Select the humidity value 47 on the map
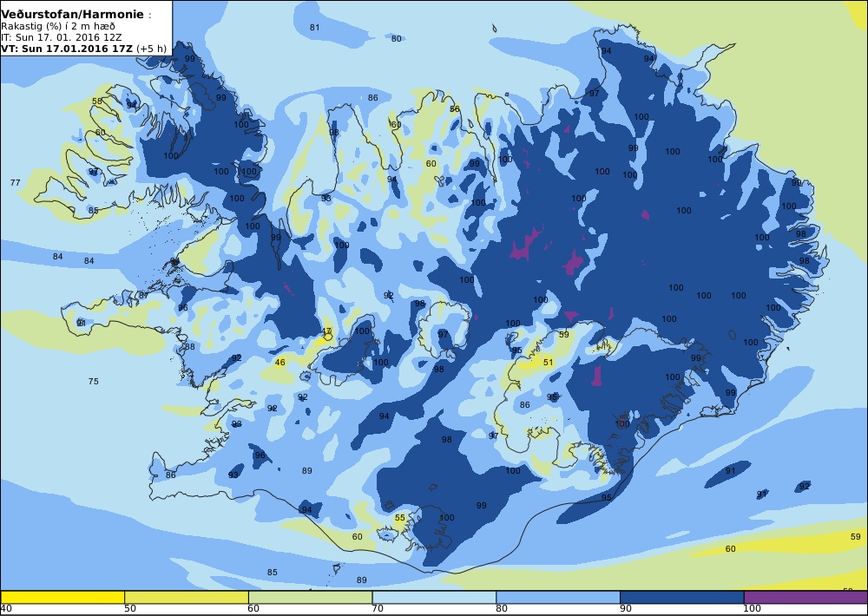The width and height of the screenshot is (868, 616). tap(326, 331)
